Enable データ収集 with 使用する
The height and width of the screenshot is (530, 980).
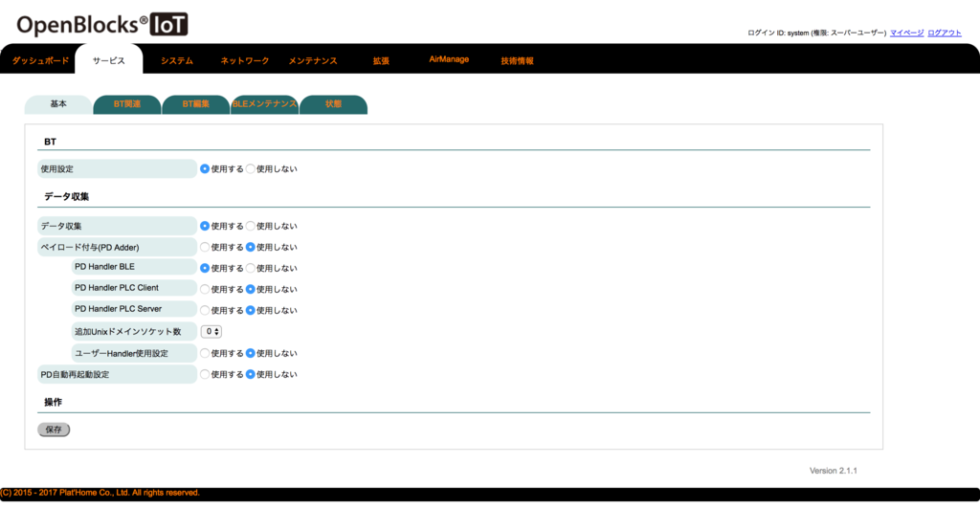click(x=205, y=226)
